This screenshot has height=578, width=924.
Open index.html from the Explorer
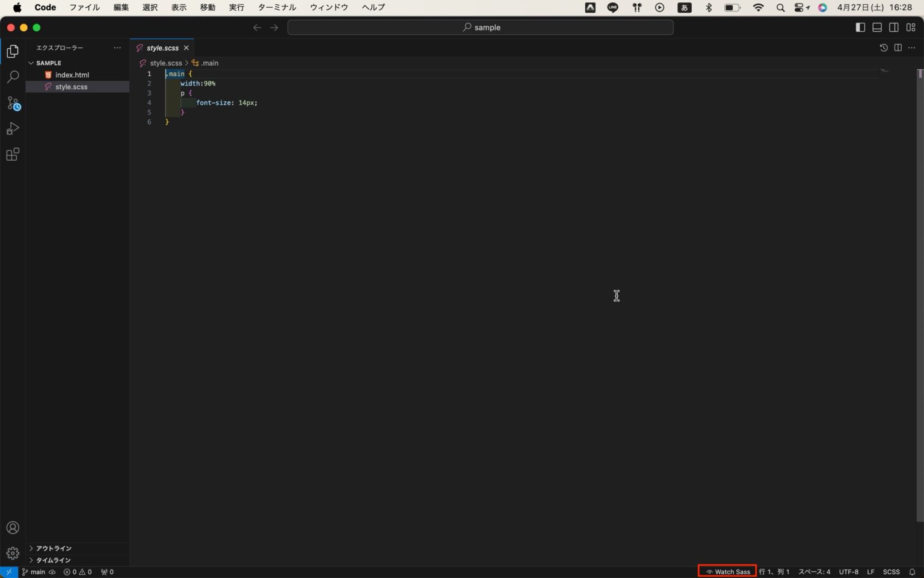click(x=72, y=75)
